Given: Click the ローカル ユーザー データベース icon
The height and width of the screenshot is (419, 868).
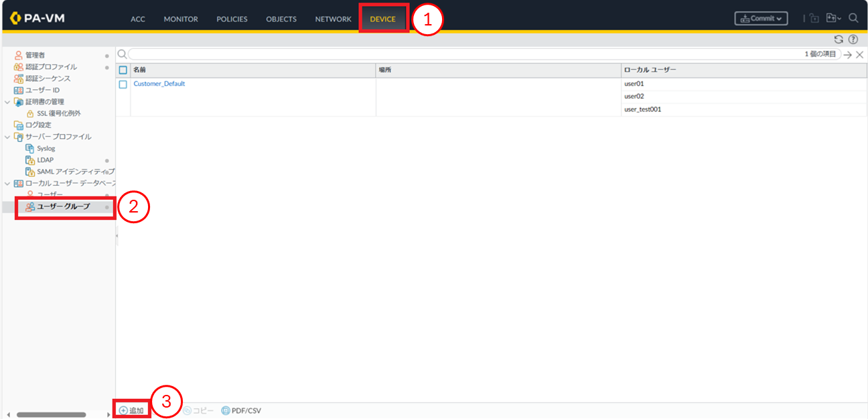Looking at the screenshot, I should 19,183.
